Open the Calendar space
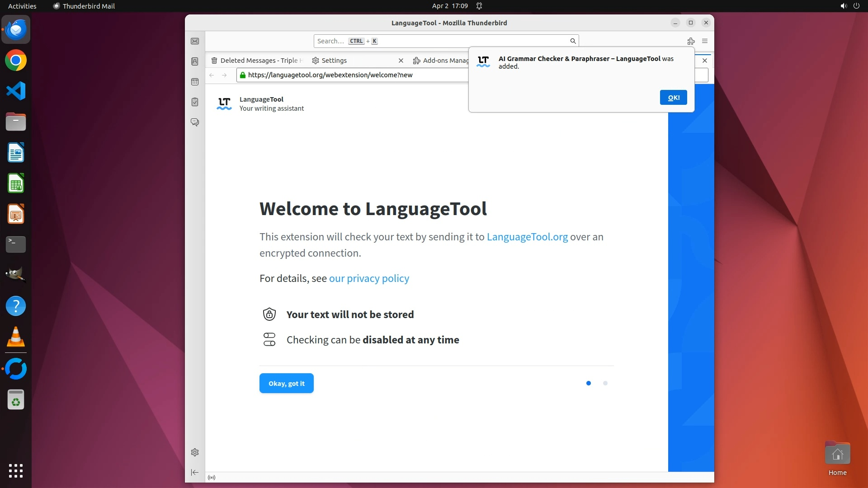Screen dimensions: 868x488 (x=195, y=82)
